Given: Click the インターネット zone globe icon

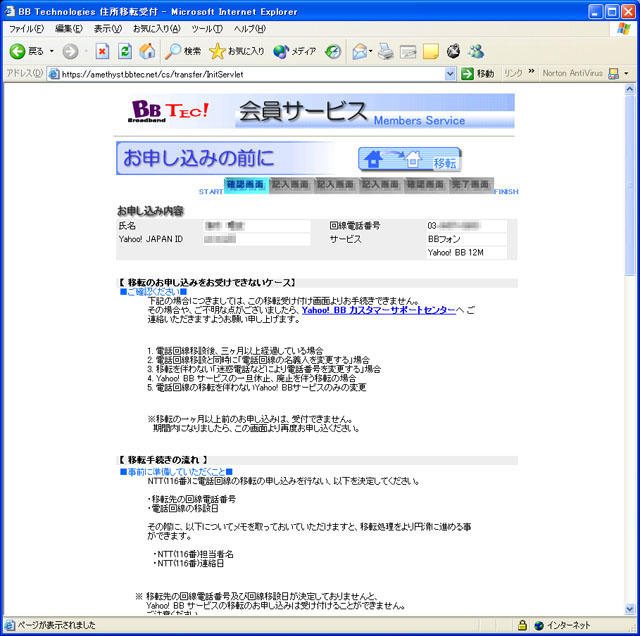Looking at the screenshot, I should 539,625.
